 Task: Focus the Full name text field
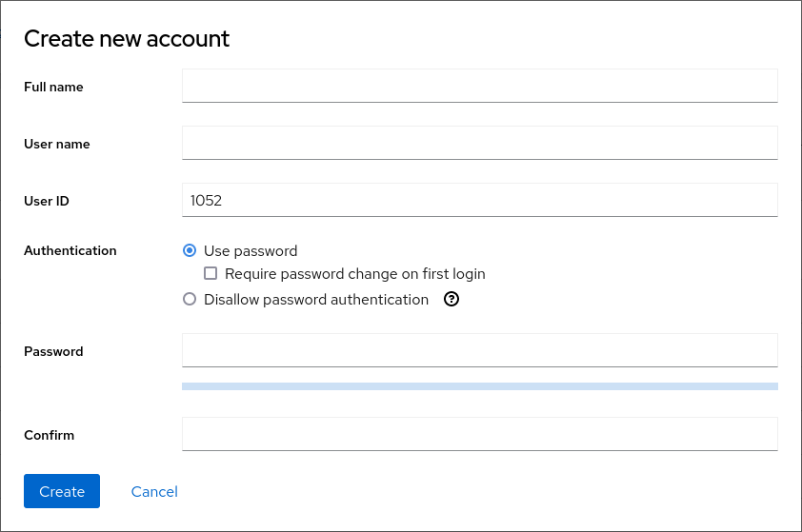pyautogui.click(x=479, y=86)
